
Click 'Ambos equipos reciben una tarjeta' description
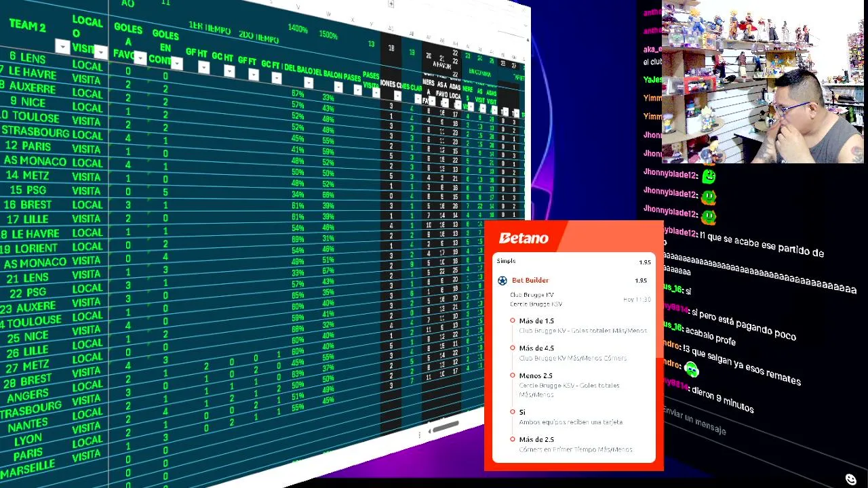[570, 422]
